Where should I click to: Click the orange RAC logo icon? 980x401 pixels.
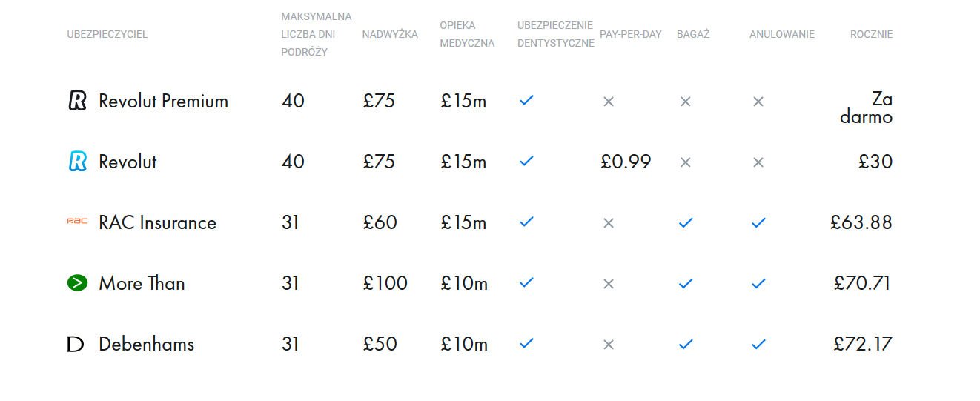coord(77,222)
